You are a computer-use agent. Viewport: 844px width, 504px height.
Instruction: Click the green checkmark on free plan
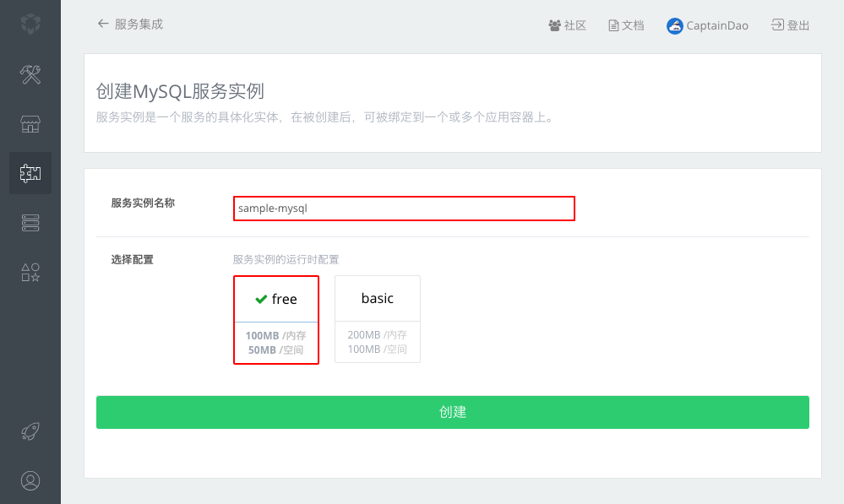pos(261,299)
